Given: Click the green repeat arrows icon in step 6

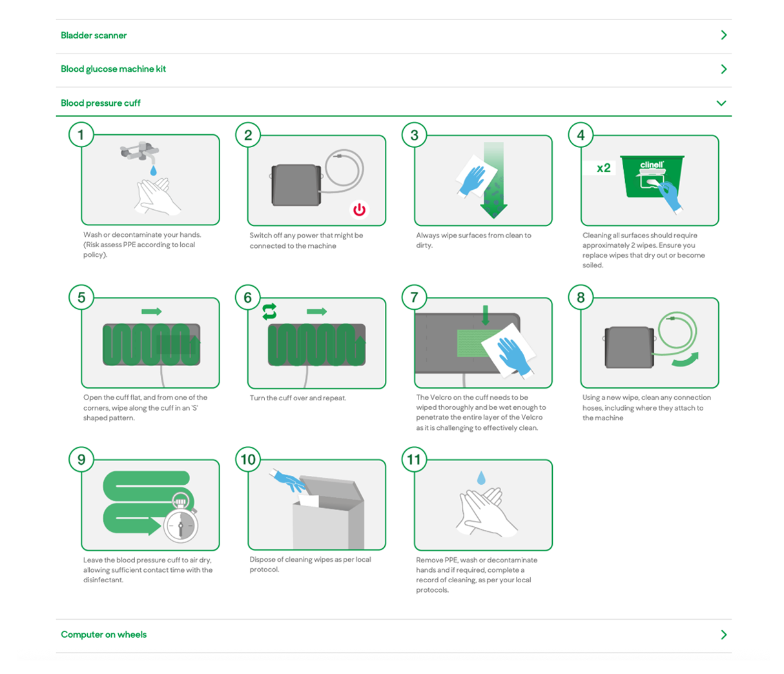Looking at the screenshot, I should point(269,312).
